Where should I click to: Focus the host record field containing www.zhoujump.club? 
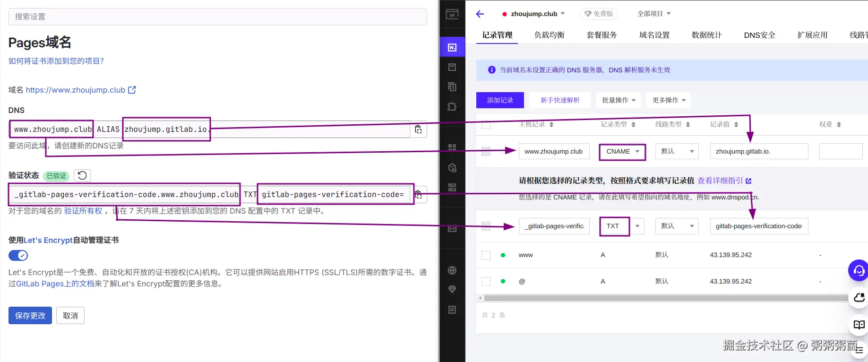click(x=554, y=151)
